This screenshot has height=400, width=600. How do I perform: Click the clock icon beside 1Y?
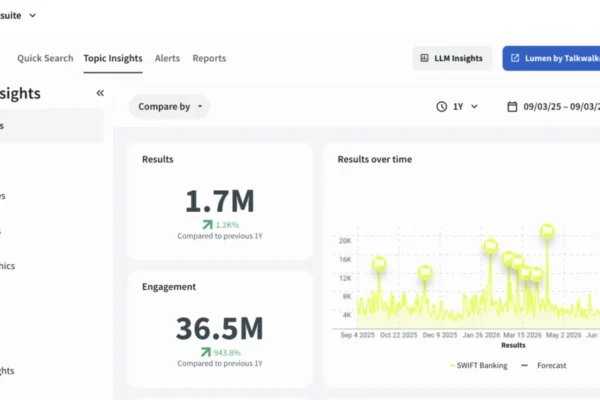442,106
